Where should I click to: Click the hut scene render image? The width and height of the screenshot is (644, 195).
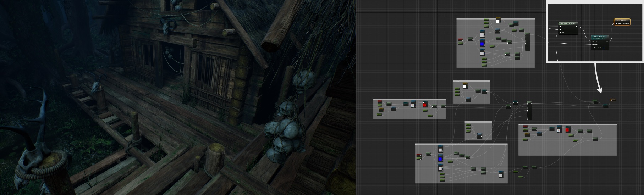click(x=177, y=97)
